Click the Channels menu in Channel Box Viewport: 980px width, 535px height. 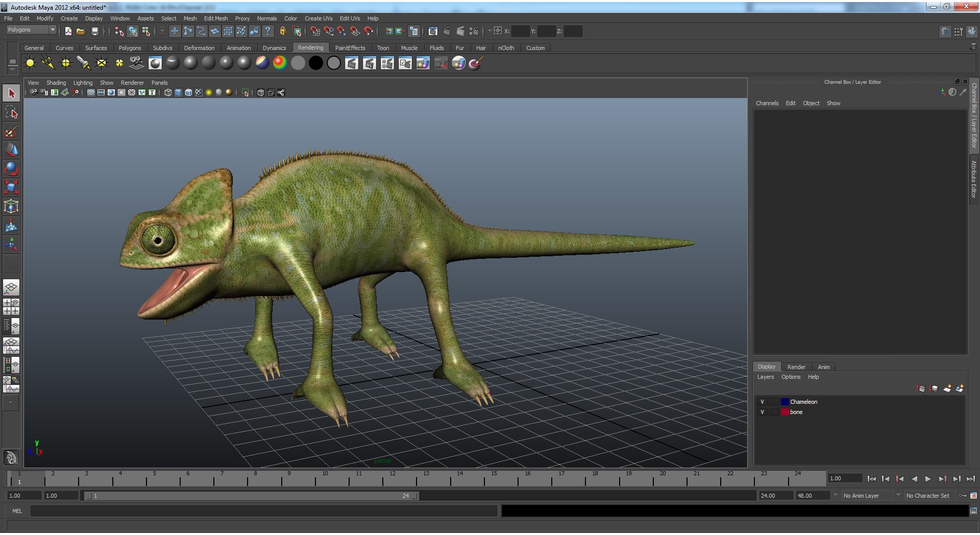point(767,103)
